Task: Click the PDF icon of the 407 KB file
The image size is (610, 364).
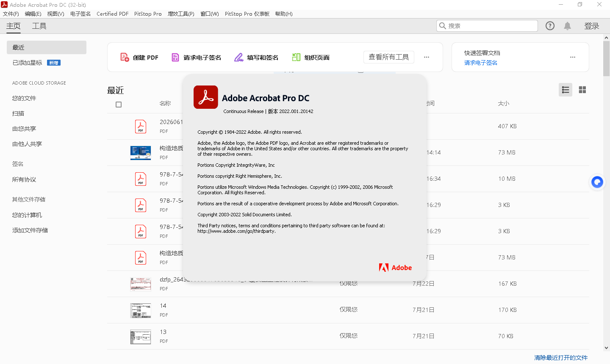Action: [x=141, y=127]
